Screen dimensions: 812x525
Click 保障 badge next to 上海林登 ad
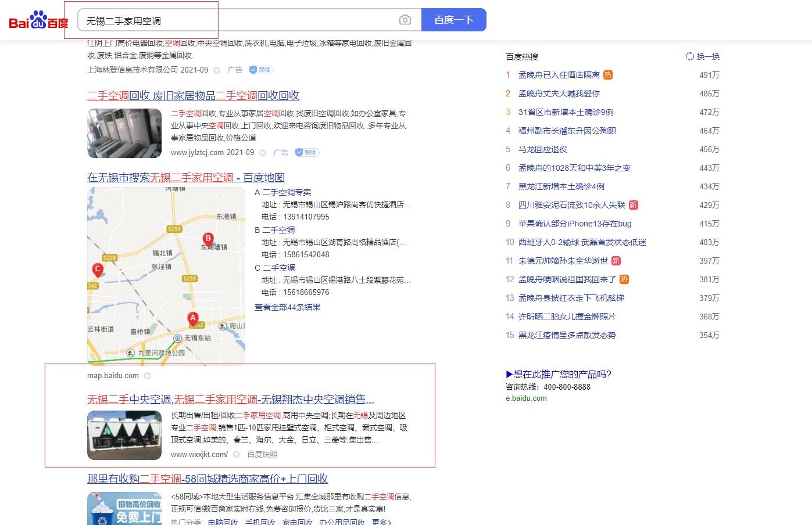click(x=261, y=70)
